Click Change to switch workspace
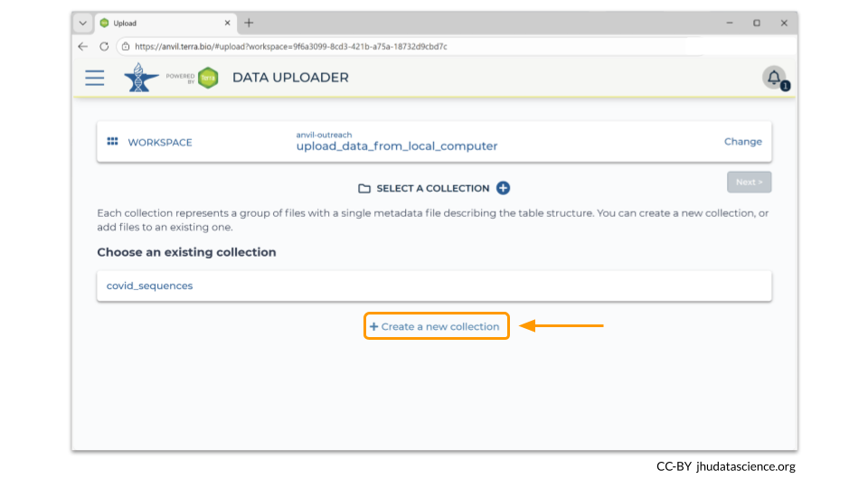Screen dimensions: 868x488 point(743,142)
